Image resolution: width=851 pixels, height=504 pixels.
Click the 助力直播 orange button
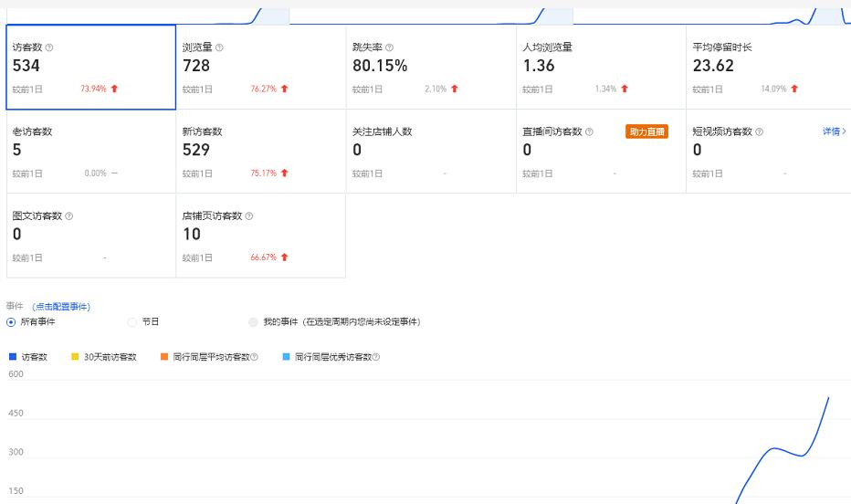pyautogui.click(x=646, y=131)
